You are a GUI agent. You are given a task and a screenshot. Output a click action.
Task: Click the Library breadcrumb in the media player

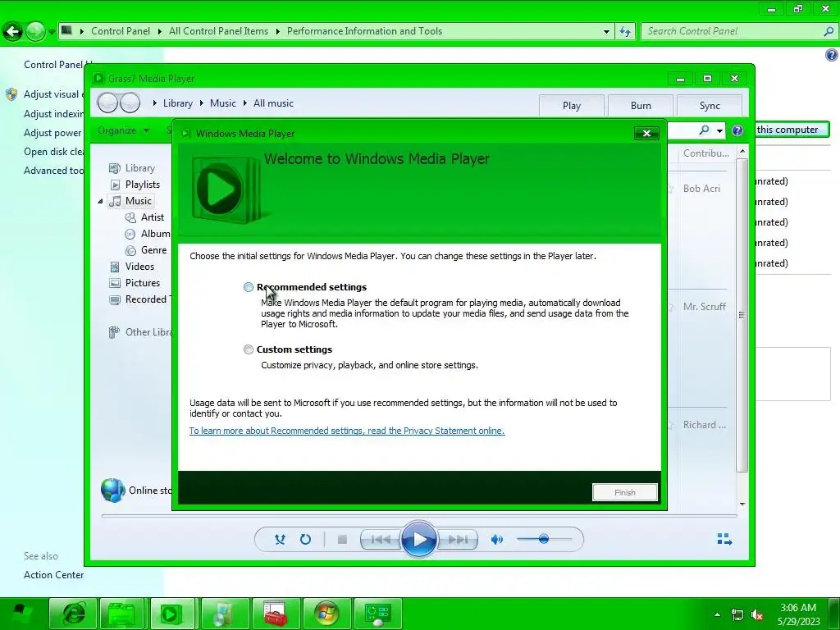point(177,103)
